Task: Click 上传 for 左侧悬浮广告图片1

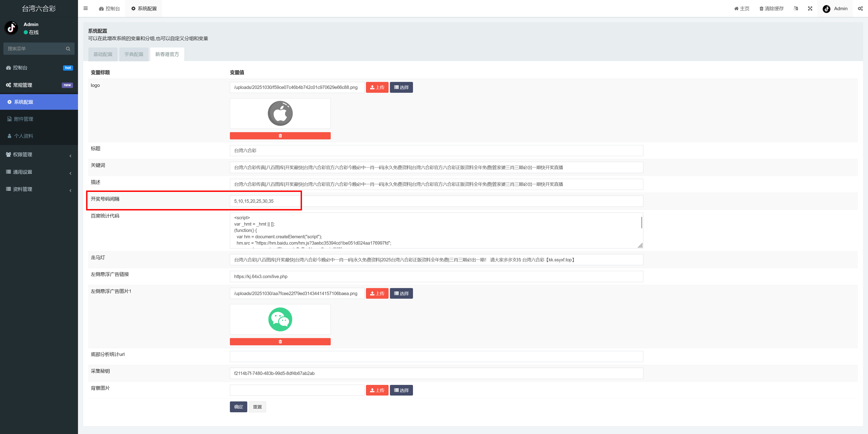Action: 377,293
